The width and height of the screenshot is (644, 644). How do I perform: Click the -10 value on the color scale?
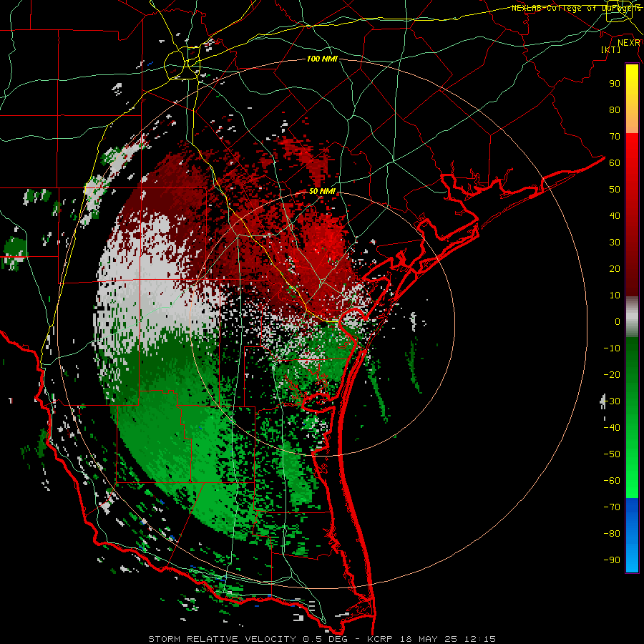click(612, 348)
